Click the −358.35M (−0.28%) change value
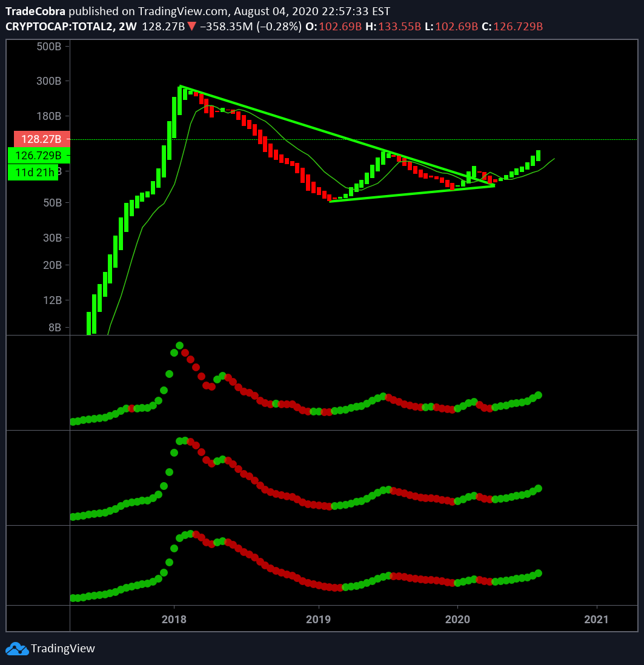644x665 pixels. (251, 26)
